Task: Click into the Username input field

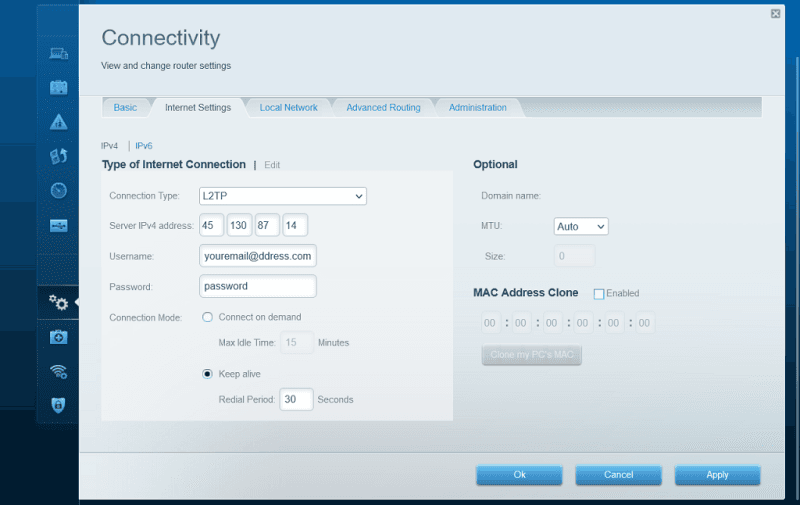Action: click(x=258, y=256)
